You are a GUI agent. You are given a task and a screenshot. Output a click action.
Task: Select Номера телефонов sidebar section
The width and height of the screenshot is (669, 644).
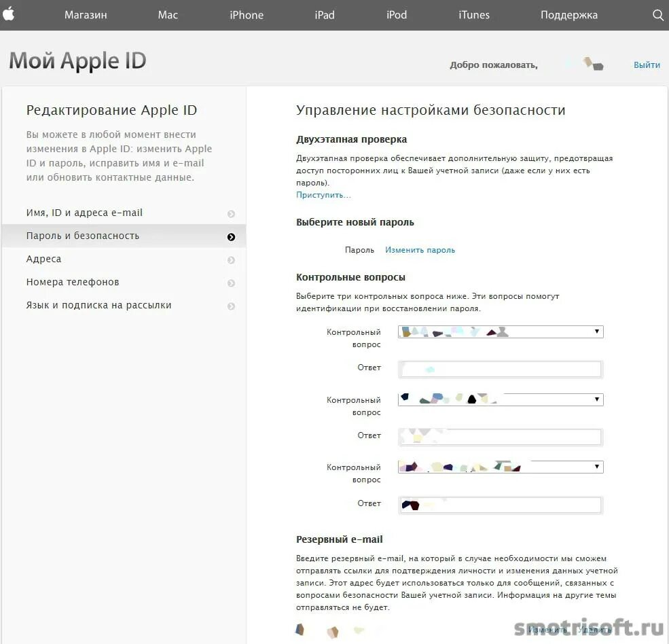[124, 282]
